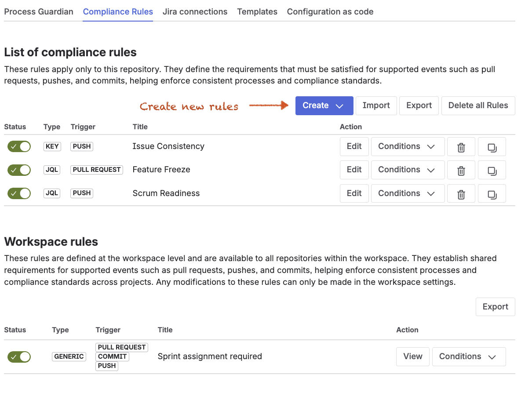The width and height of the screenshot is (532, 393).
Task: Click the Delete all Rules button
Action: 478,106
